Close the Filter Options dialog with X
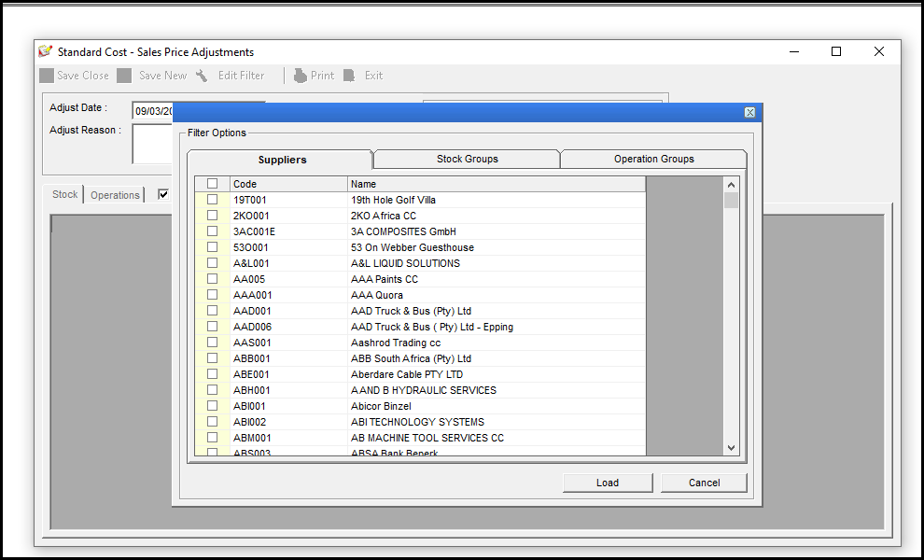Screen dimensions: 924x560 [x=749, y=112]
